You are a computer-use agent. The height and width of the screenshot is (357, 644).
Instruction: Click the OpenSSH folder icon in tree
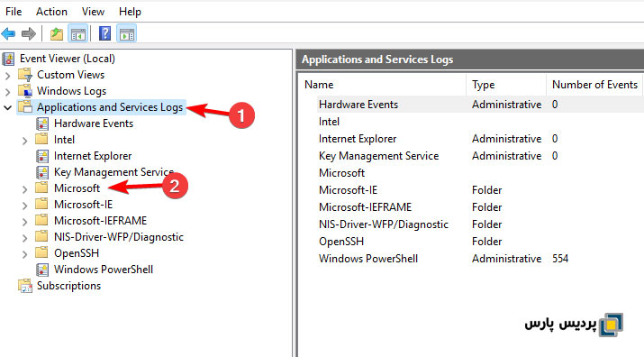pyautogui.click(x=41, y=252)
